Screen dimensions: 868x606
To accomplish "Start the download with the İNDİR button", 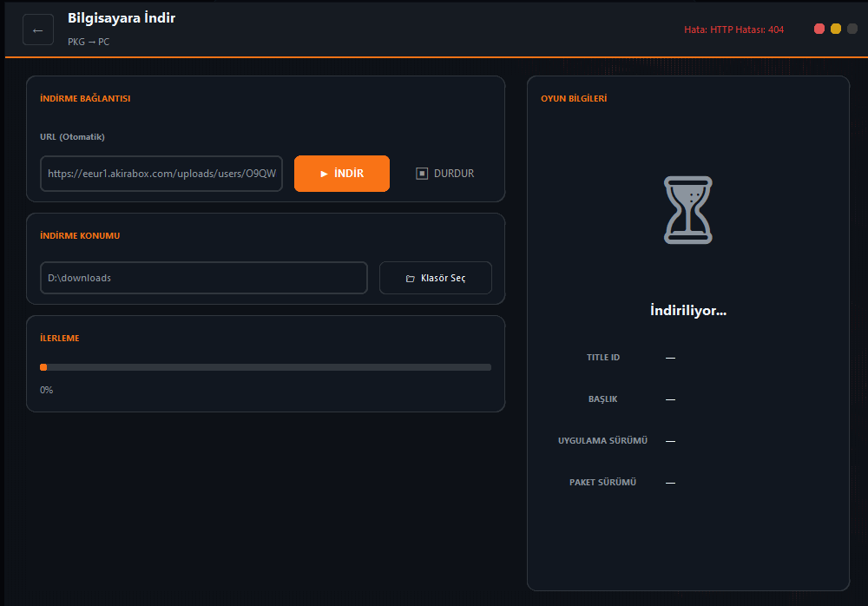I will coord(342,174).
